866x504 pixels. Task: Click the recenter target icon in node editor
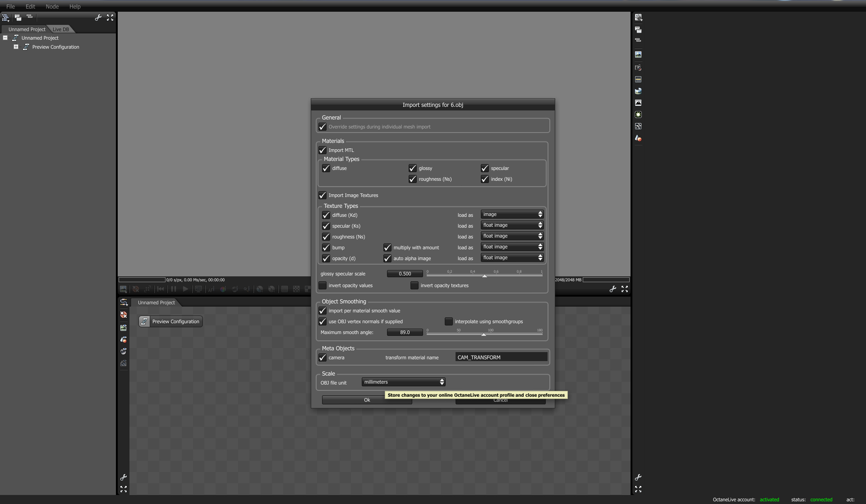tap(124, 315)
